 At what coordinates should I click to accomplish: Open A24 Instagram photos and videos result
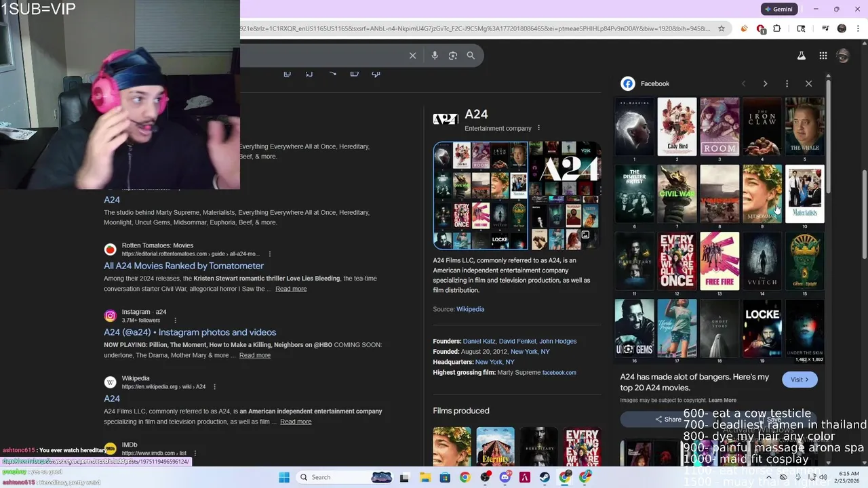click(190, 332)
